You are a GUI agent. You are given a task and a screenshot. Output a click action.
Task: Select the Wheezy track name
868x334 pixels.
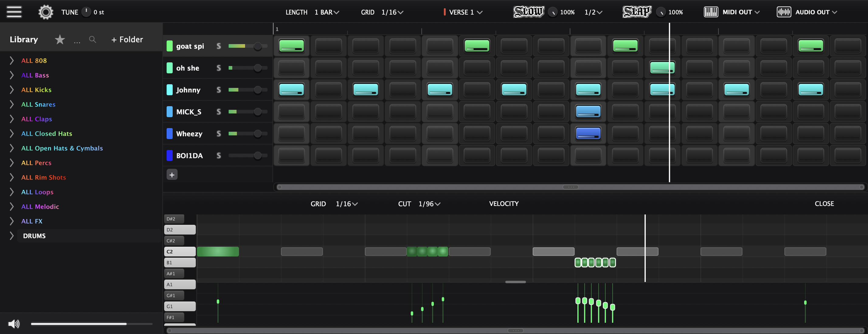click(189, 134)
